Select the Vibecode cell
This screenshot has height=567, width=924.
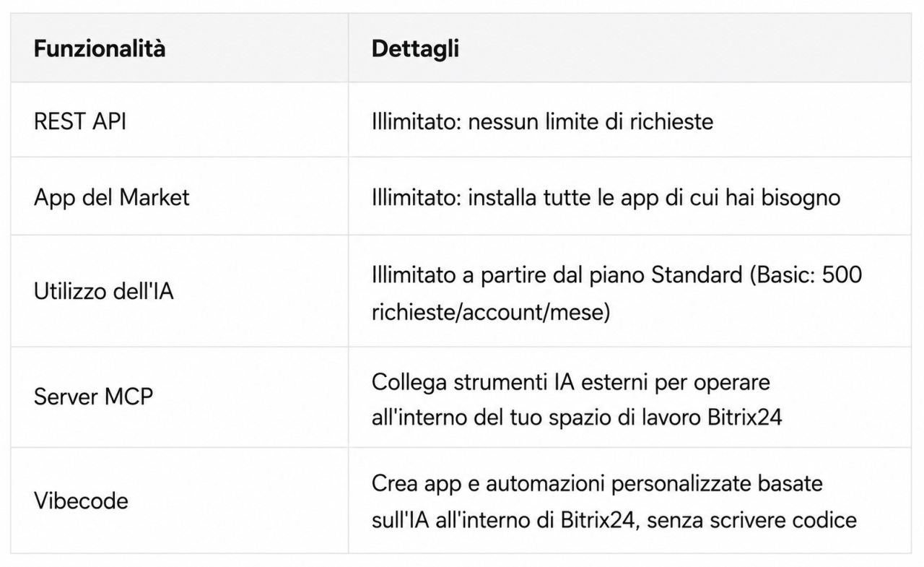coord(81,500)
